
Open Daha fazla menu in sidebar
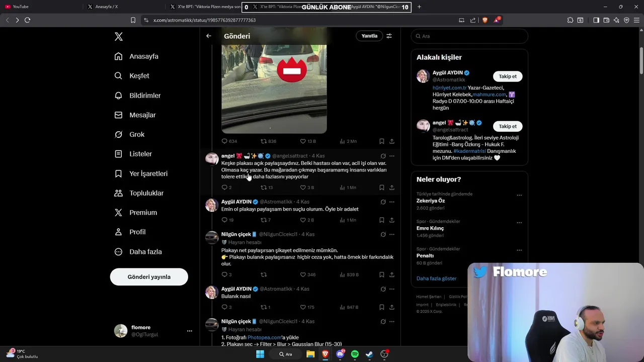tap(138, 252)
